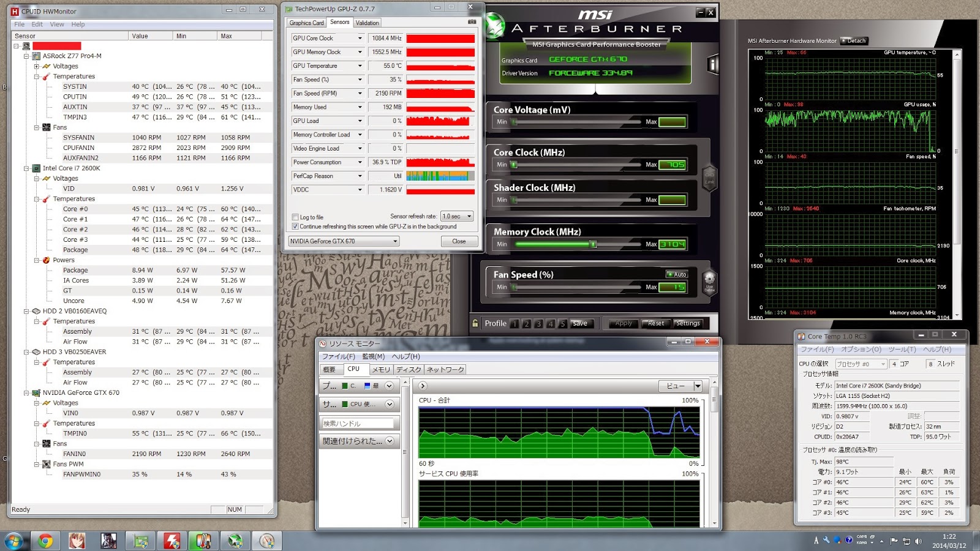Click the 検索ハンドル search field
This screenshot has height=551, width=980.
pyautogui.click(x=358, y=423)
